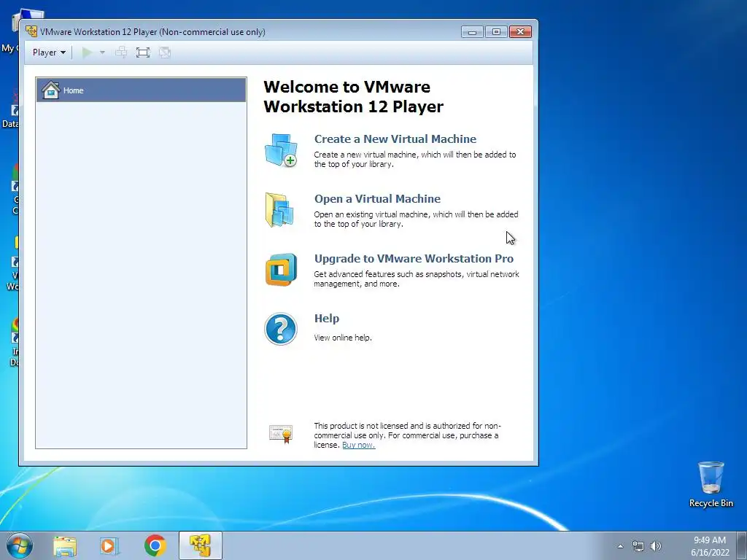Viewport: 747px width, 560px height.
Task: Click 'View online help.' text
Action: pos(343,338)
